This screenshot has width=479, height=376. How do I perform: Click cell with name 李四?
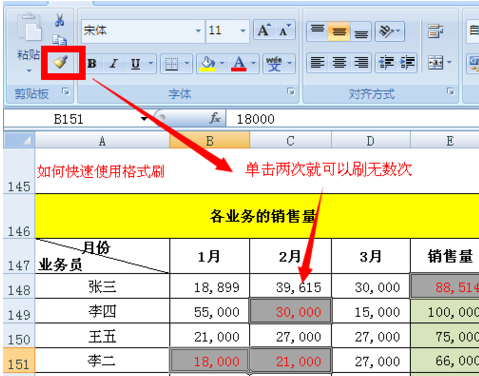pyautogui.click(x=102, y=311)
